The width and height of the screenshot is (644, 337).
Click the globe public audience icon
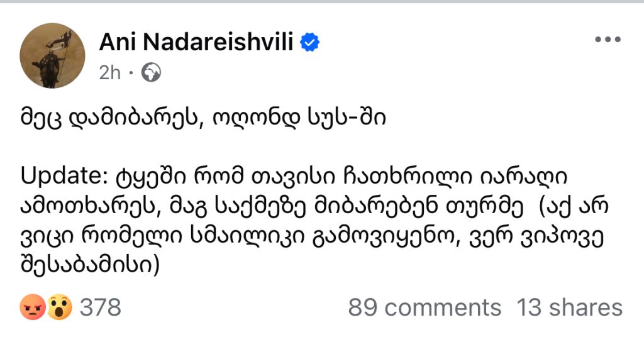[x=152, y=74]
